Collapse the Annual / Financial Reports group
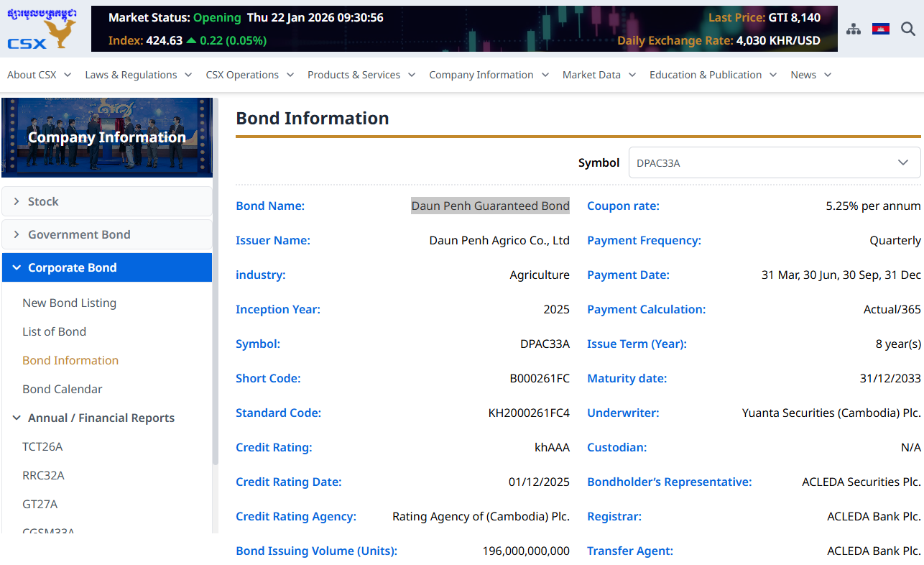 pos(101,418)
